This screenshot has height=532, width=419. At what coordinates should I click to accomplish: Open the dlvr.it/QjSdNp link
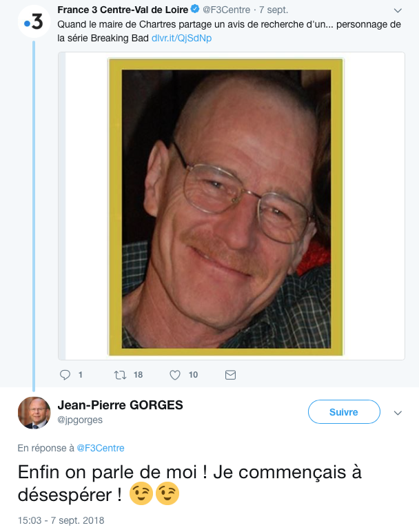click(181, 38)
